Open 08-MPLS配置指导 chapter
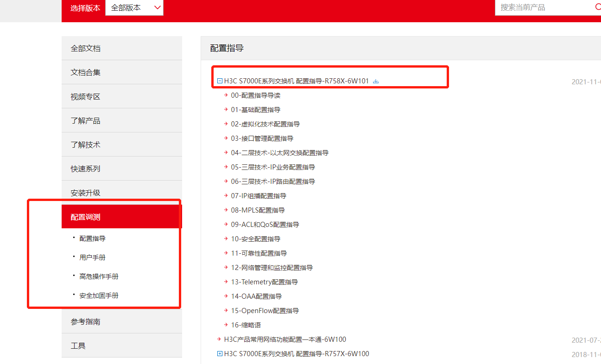The image size is (601, 364). [258, 210]
